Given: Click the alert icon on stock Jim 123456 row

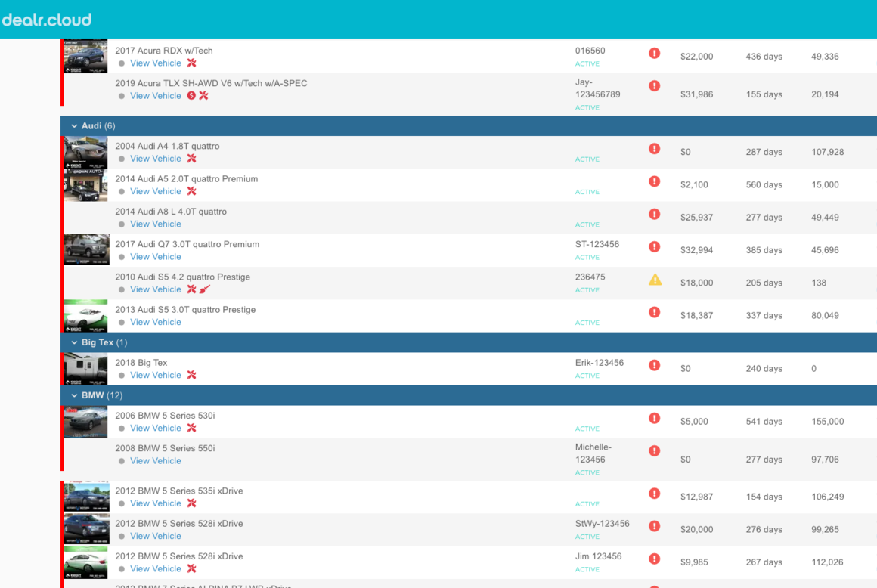Looking at the screenshot, I should 655,559.
